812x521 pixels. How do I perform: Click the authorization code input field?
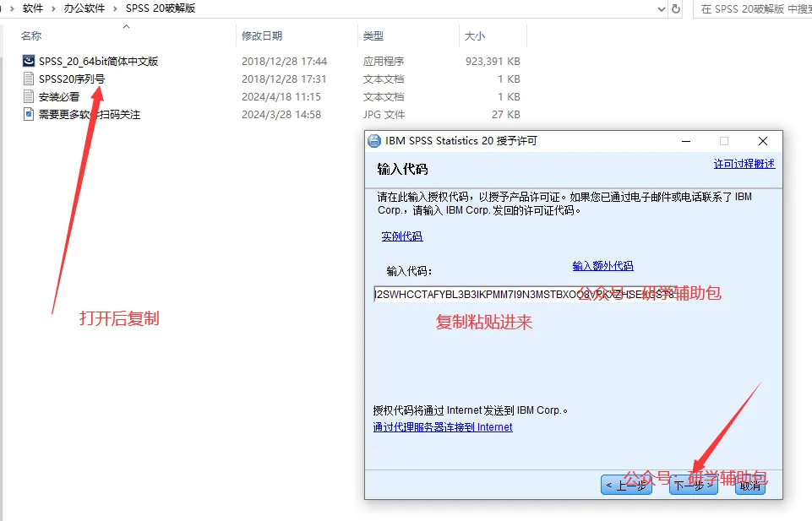[x=524, y=295]
